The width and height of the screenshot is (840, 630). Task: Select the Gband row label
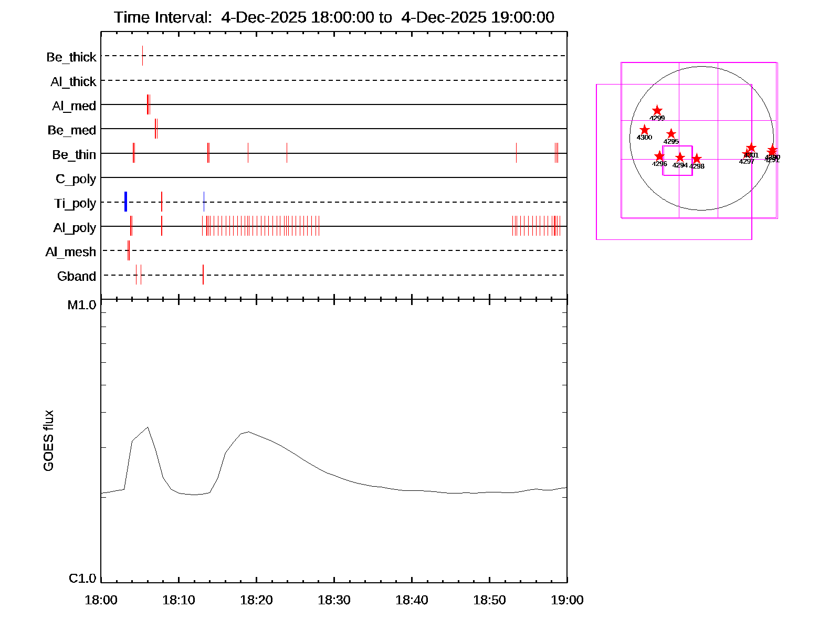click(77, 276)
